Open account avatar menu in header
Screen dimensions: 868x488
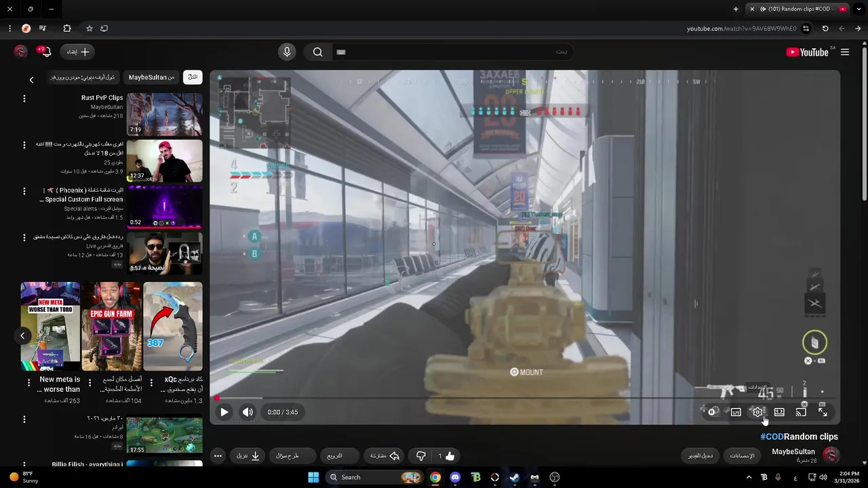(x=20, y=52)
